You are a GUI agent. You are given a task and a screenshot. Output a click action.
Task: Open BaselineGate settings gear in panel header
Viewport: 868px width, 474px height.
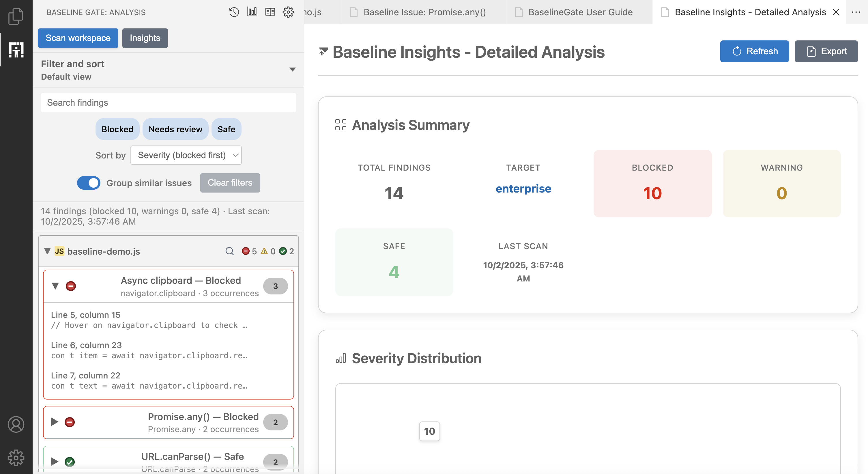click(288, 12)
